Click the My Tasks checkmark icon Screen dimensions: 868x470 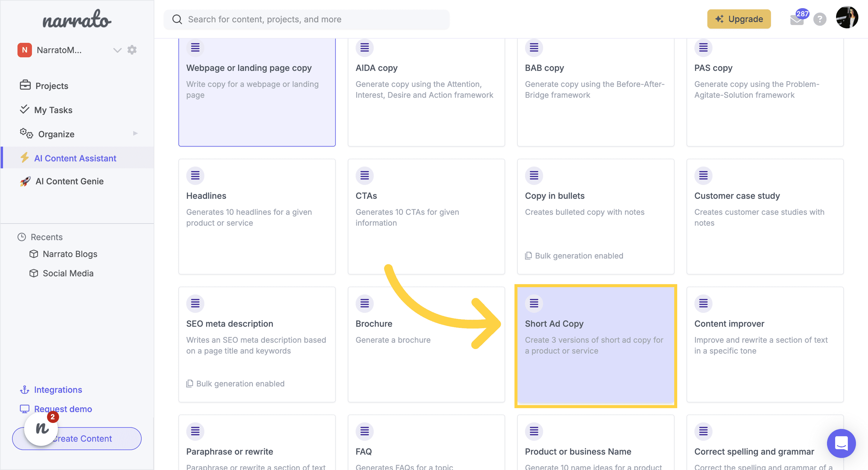(24, 109)
